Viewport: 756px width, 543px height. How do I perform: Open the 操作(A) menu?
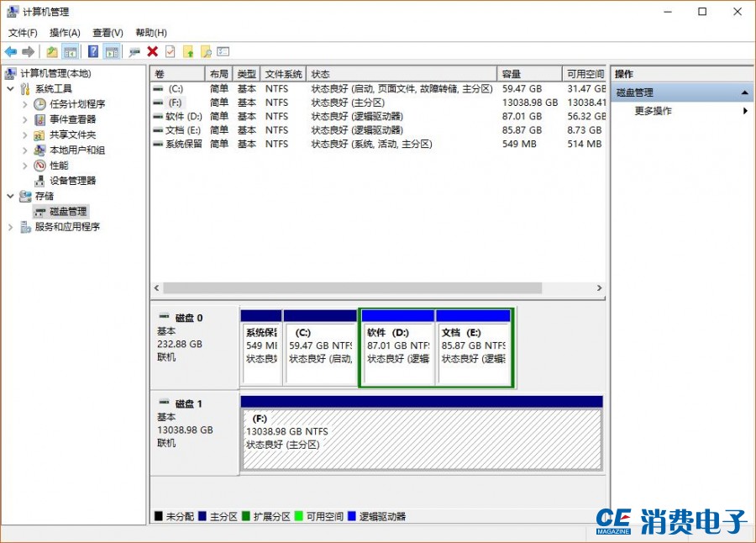[x=65, y=33]
